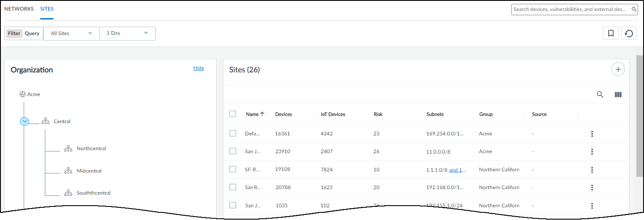Viewport: 644px width, 220px height.
Task: Click the 'and 1...' subnets link
Action: coord(457,170)
